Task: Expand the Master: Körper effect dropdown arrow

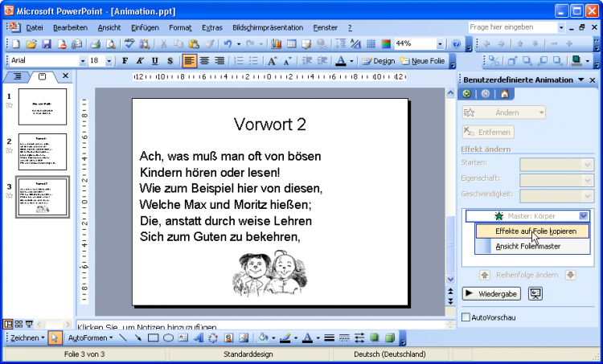Action: [584, 216]
